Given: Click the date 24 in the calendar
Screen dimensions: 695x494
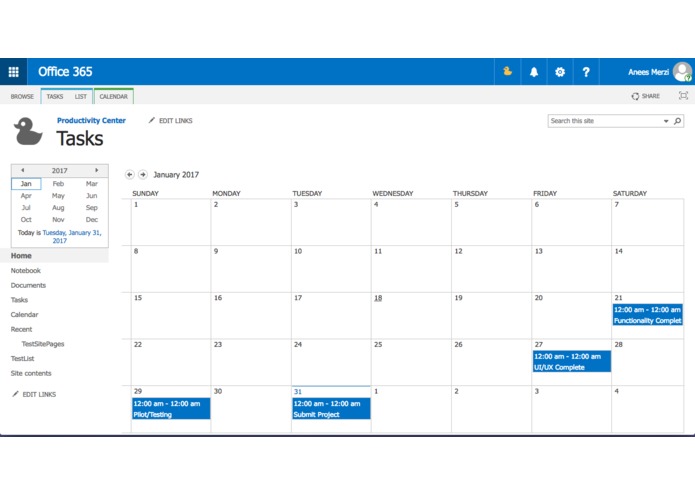Looking at the screenshot, I should (x=298, y=344).
